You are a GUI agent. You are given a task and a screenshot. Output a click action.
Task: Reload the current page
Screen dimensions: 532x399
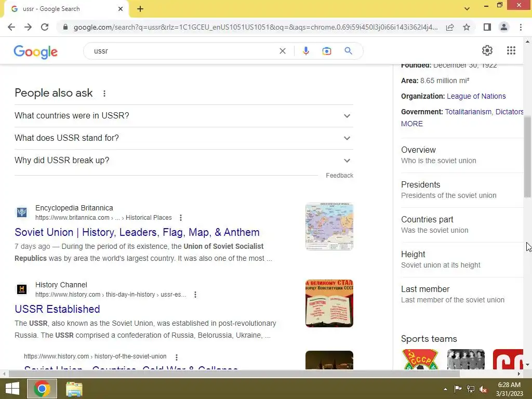coord(45,27)
